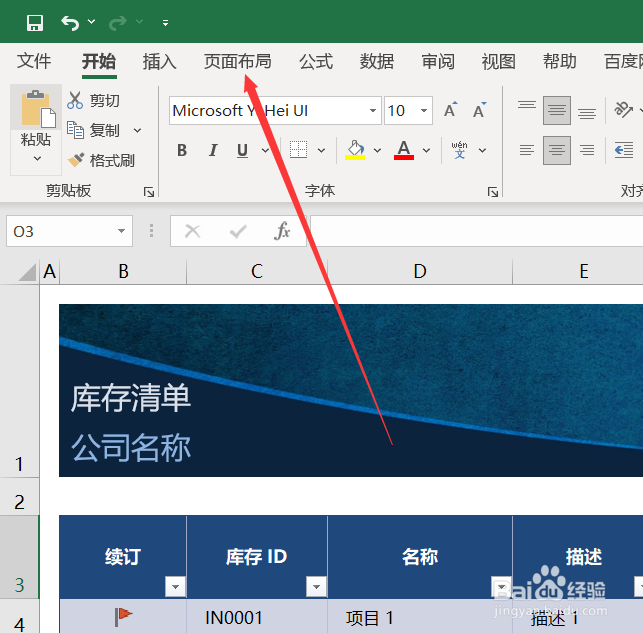Image resolution: width=643 pixels, height=633 pixels.
Task: Switch to the 公式 ribbon tab
Action: 316,61
